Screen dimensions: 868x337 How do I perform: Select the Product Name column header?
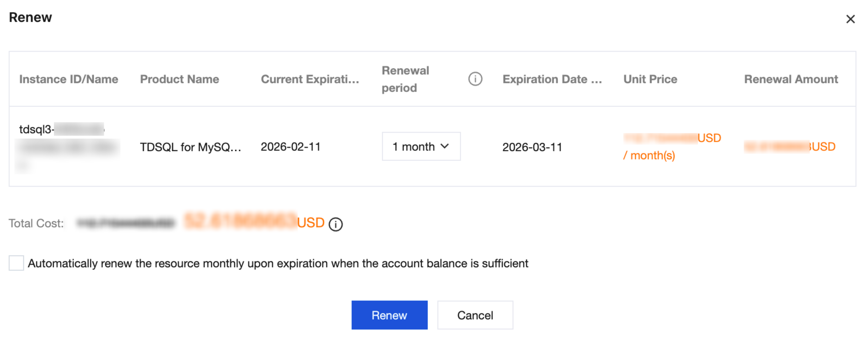click(180, 79)
